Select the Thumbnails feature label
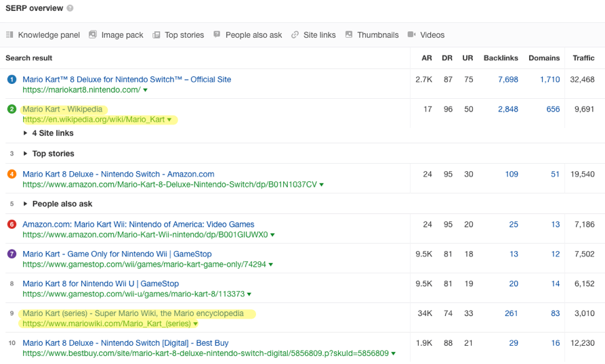Image resolution: width=605 pixels, height=364 pixels. click(x=378, y=35)
